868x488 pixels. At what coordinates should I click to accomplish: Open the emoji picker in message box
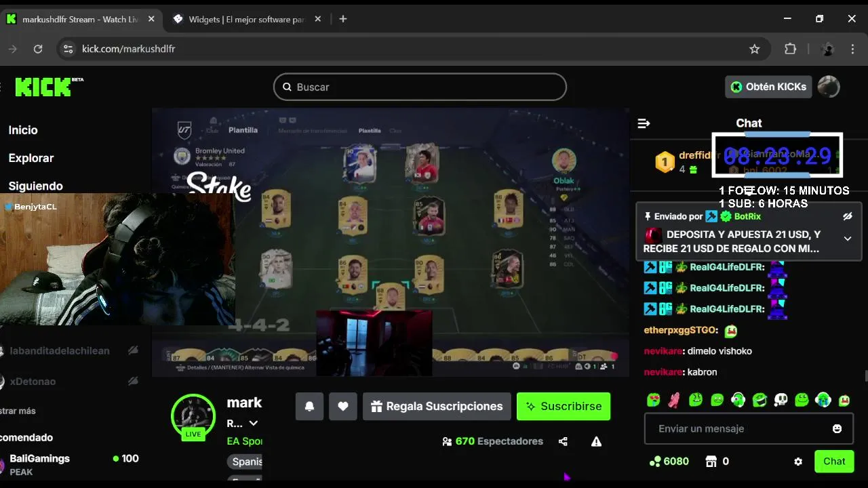pyautogui.click(x=837, y=429)
